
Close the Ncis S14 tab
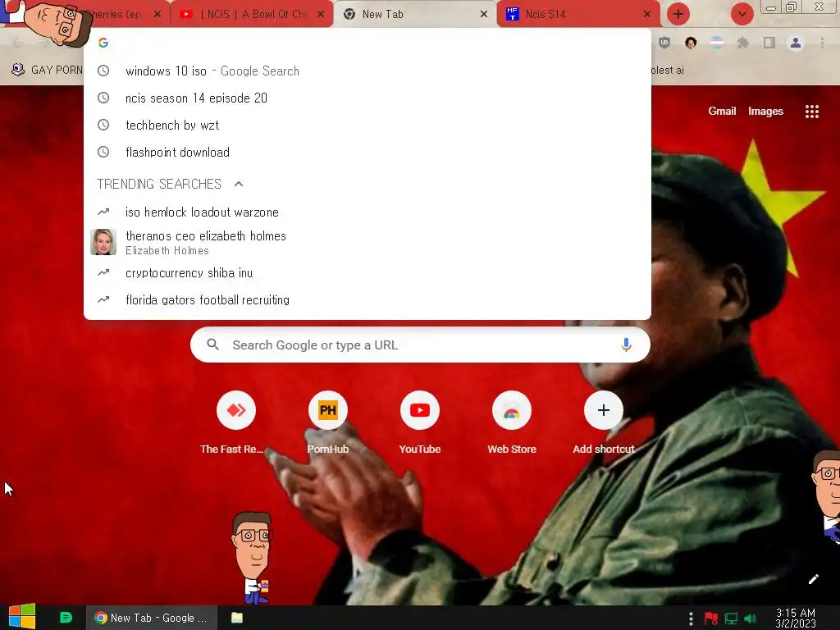click(x=647, y=15)
